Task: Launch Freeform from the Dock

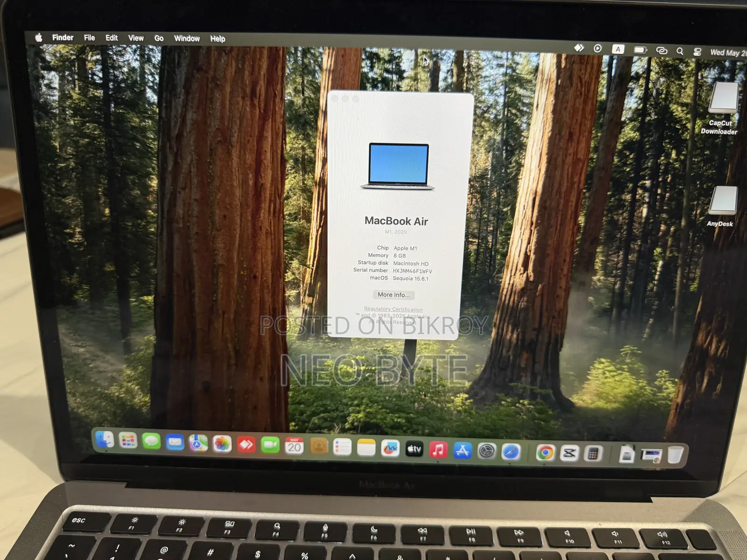Action: click(390, 449)
